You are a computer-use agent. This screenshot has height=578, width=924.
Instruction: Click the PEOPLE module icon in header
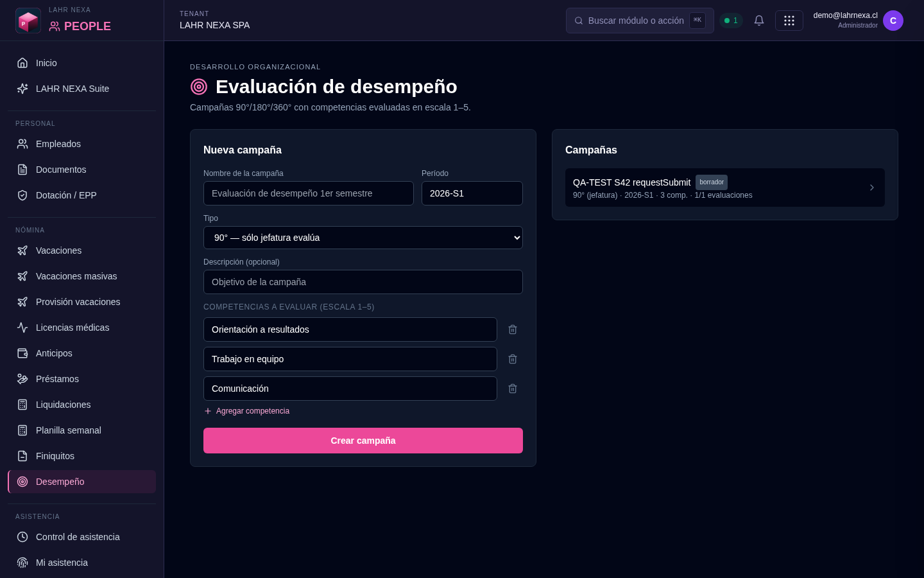[55, 26]
